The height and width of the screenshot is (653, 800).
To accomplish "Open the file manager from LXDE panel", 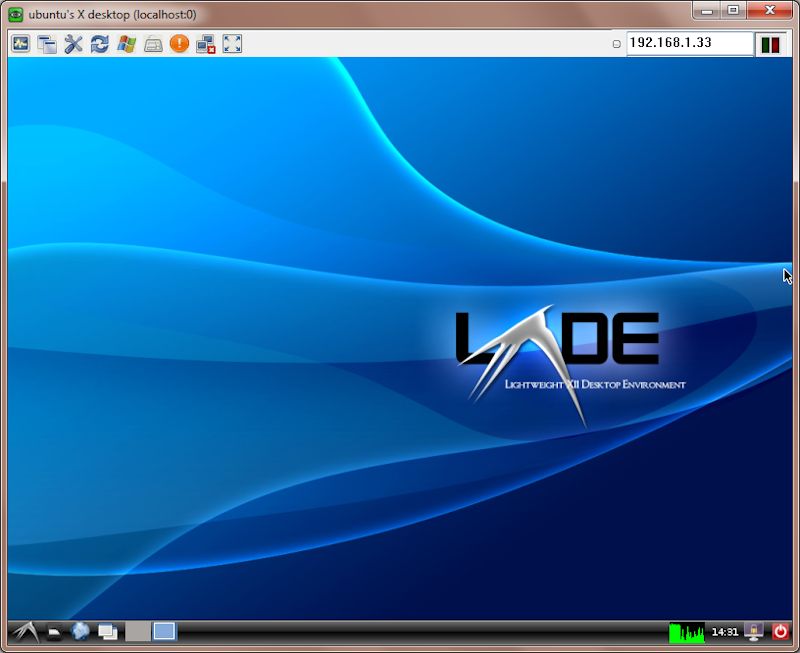I will pyautogui.click(x=54, y=633).
